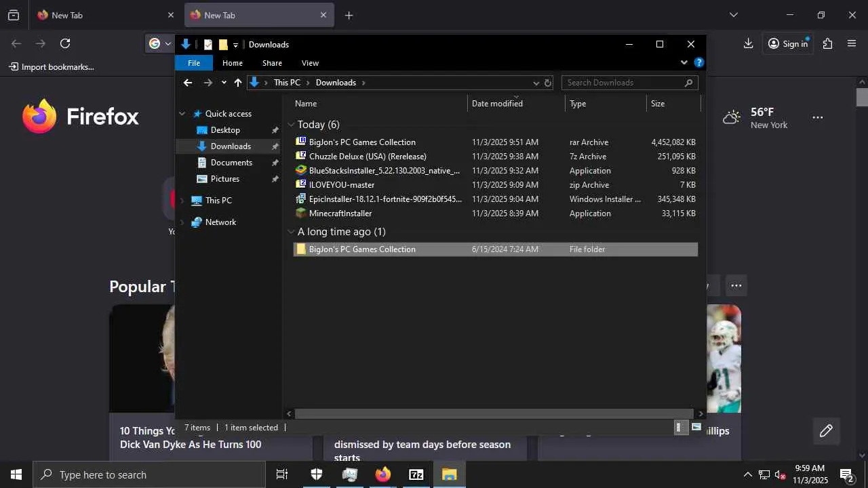Close the second New Tab in Firefox

(323, 15)
